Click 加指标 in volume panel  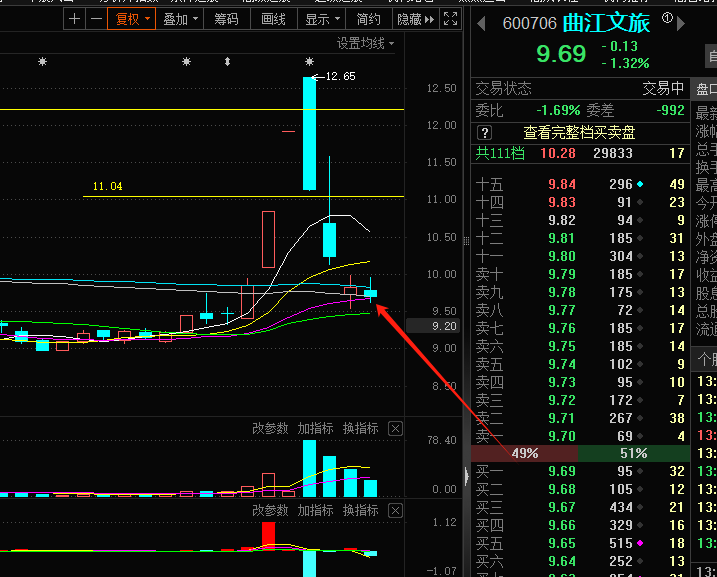click(x=316, y=428)
